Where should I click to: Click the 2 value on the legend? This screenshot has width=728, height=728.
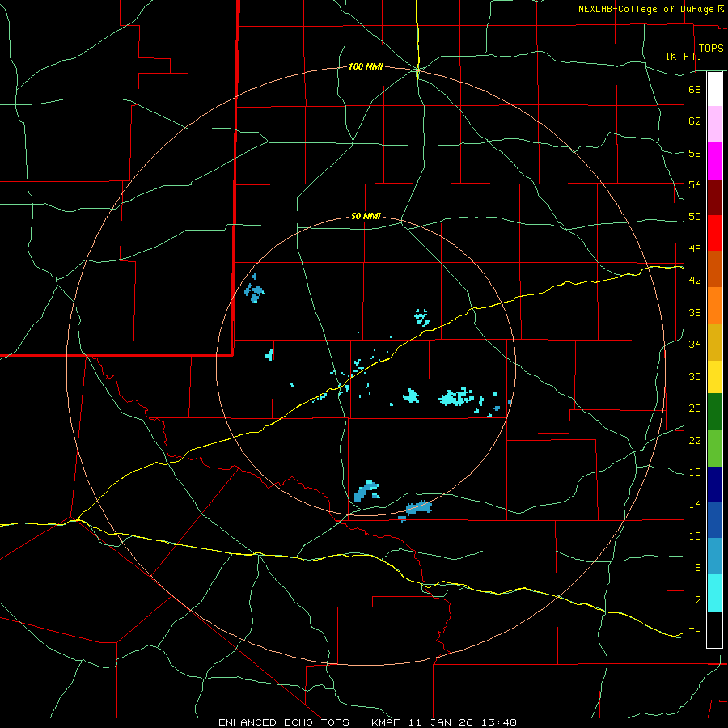pyautogui.click(x=698, y=600)
